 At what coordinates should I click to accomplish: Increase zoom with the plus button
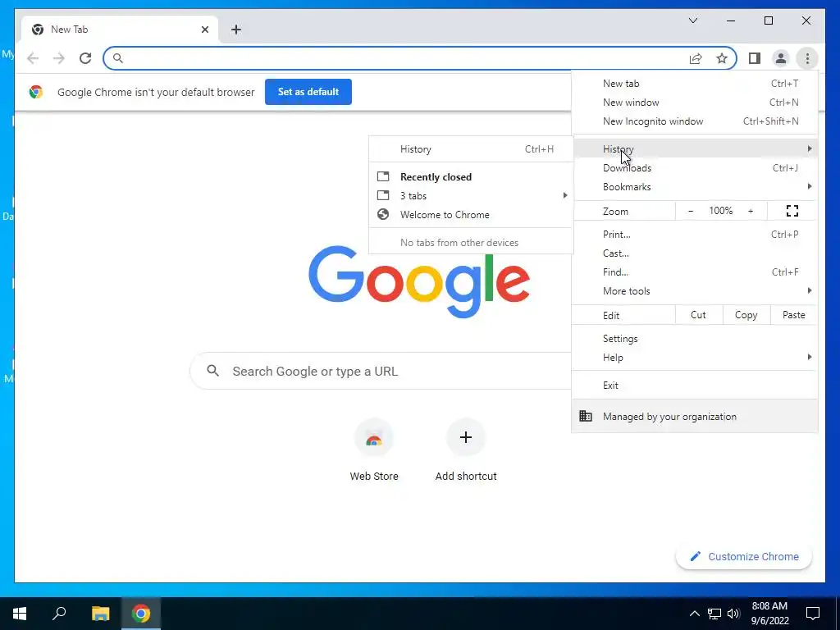[x=751, y=211]
